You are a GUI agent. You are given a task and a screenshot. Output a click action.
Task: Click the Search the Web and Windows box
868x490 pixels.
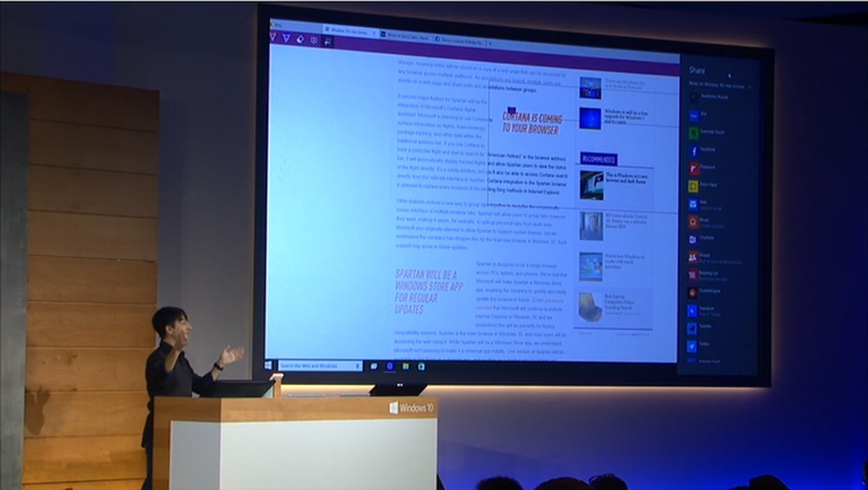(318, 366)
